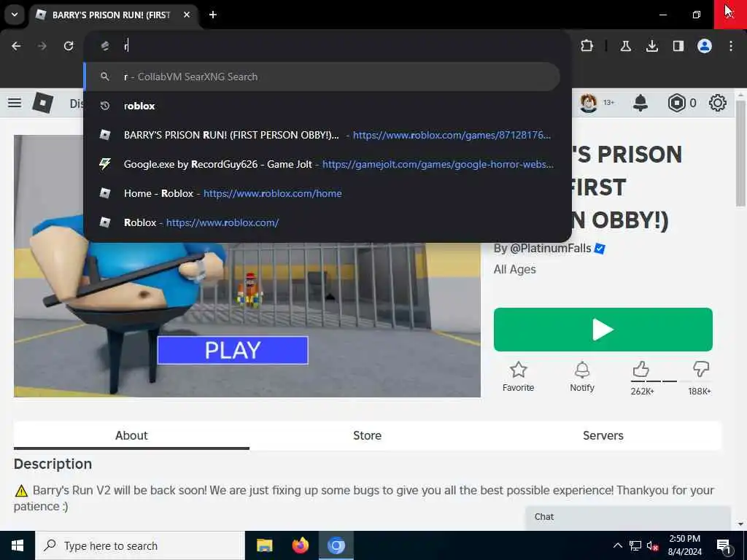Viewport: 747px width, 560px height.
Task: Open the Chrome three-dot menu
Action: pyautogui.click(x=731, y=46)
